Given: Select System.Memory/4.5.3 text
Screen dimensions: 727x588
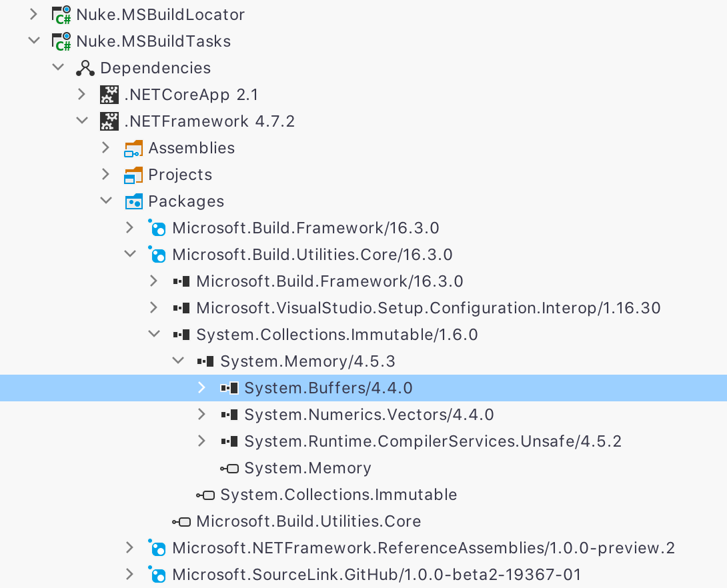Looking at the screenshot, I should (x=308, y=361).
